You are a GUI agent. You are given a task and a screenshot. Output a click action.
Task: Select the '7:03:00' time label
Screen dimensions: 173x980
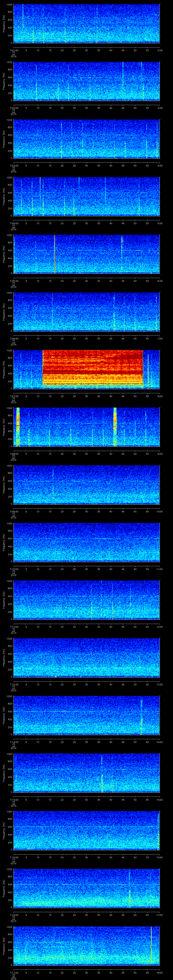click(x=14, y=166)
